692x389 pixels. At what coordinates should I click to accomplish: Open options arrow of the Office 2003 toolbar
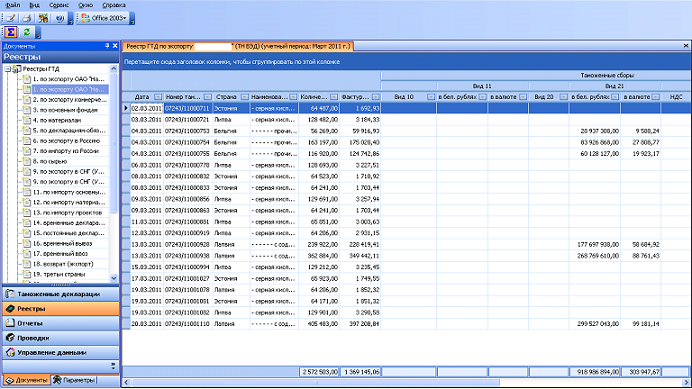click(132, 19)
